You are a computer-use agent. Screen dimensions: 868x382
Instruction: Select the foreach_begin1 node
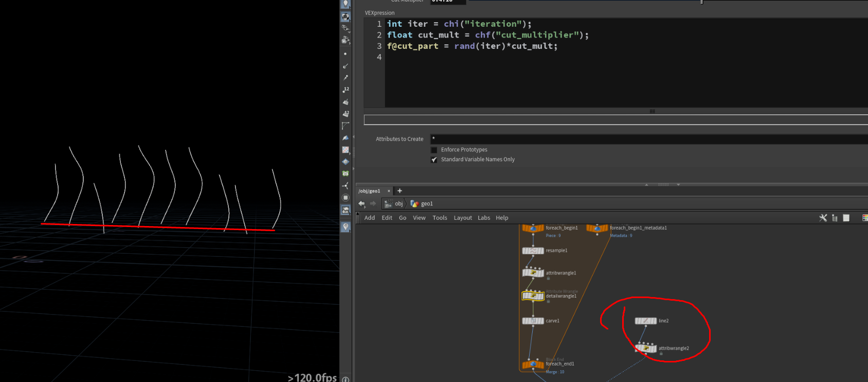click(533, 228)
